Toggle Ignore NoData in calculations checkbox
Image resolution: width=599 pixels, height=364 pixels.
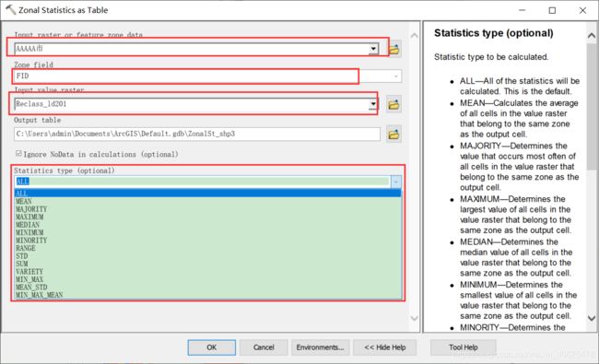pyautogui.click(x=18, y=154)
